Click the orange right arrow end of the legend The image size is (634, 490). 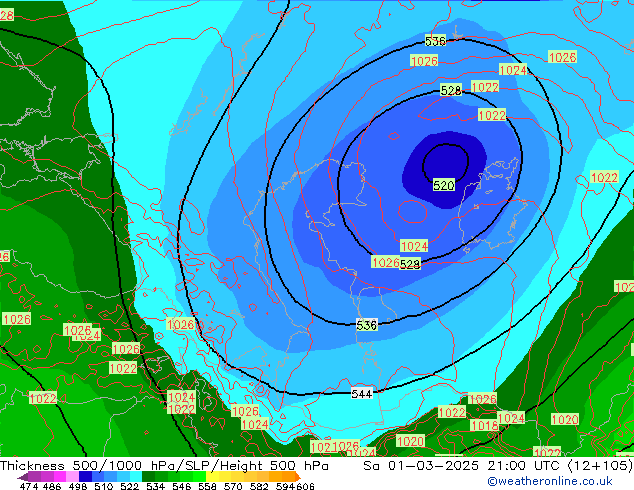[298, 477]
